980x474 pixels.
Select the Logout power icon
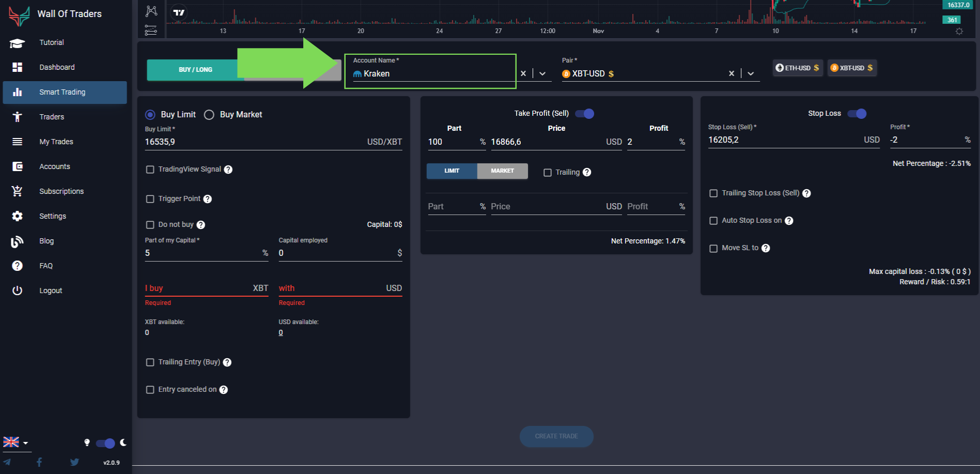pos(17,290)
